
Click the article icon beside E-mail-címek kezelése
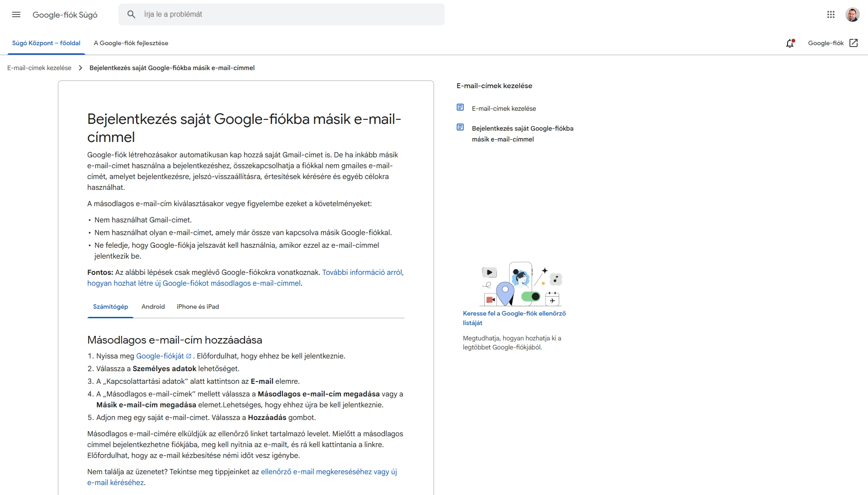pos(460,107)
